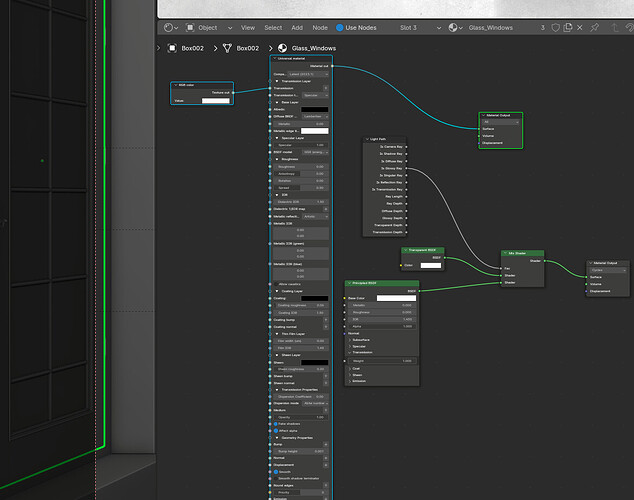The width and height of the screenshot is (634, 500).
Task: Toggle the pin icon in header
Action: [x=594, y=27]
